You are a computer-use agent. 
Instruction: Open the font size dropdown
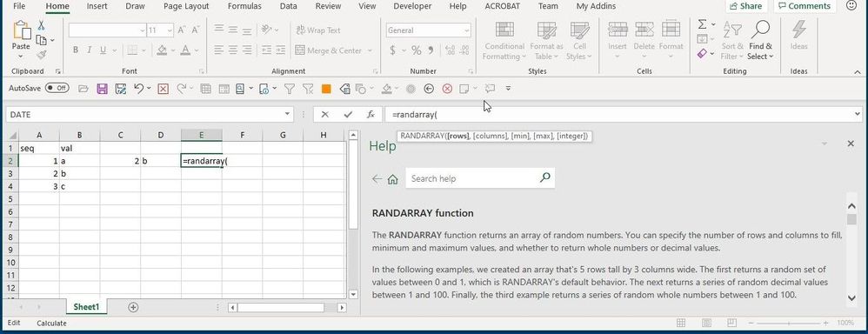tap(170, 30)
